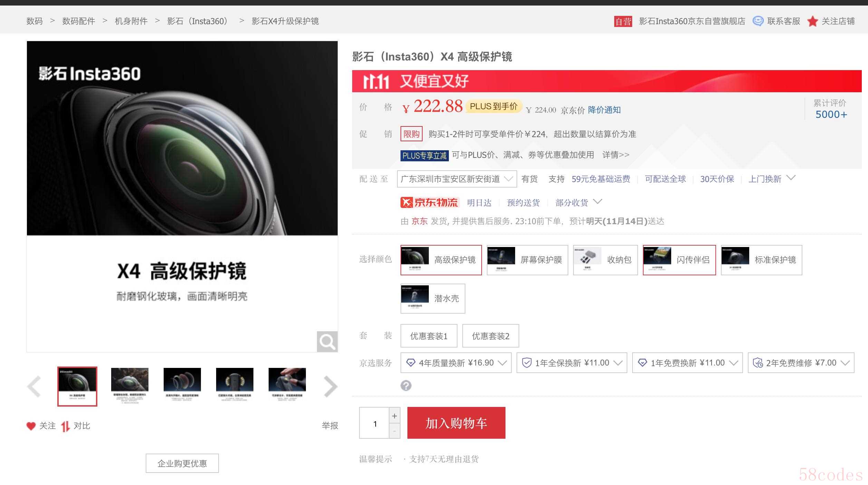Click the gray question mark help icon

pyautogui.click(x=406, y=386)
